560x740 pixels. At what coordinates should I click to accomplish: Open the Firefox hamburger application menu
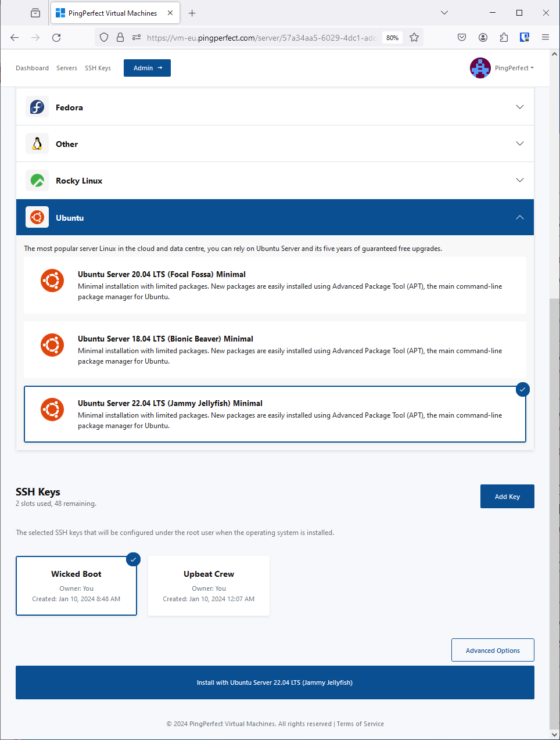click(545, 38)
